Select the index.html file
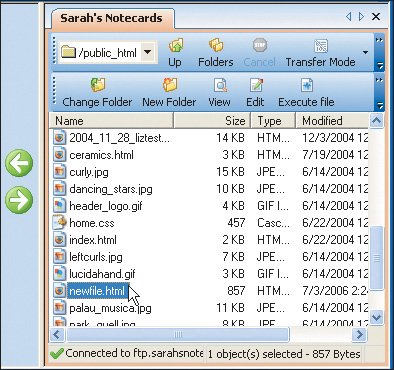 click(x=93, y=240)
